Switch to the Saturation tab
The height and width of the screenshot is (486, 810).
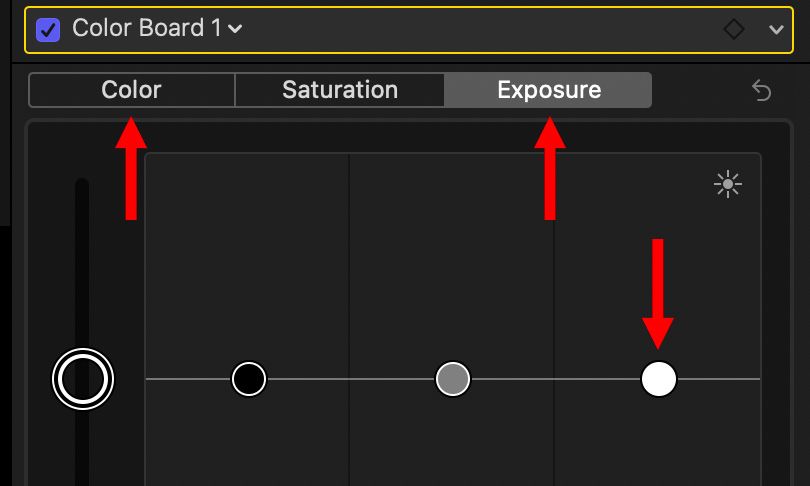[340, 90]
